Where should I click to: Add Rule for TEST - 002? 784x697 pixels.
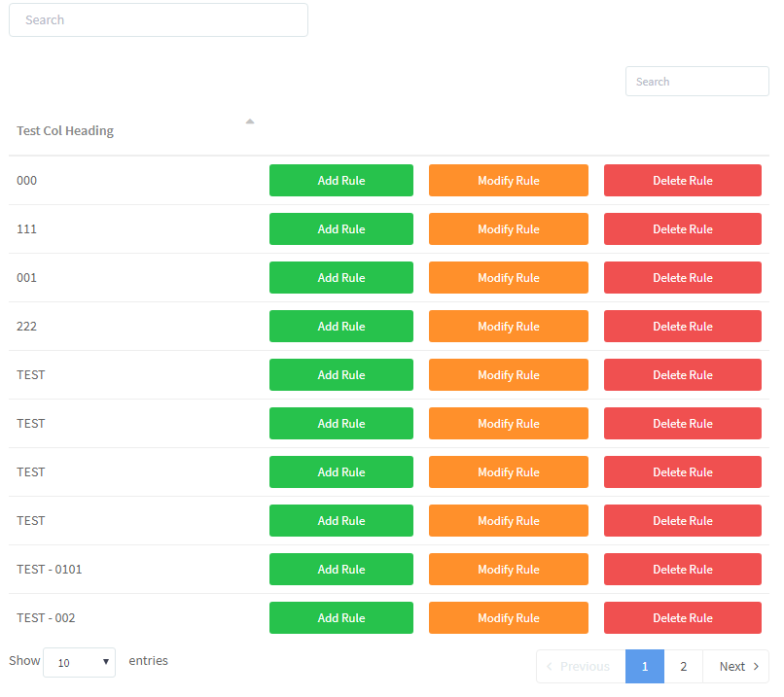pos(341,617)
